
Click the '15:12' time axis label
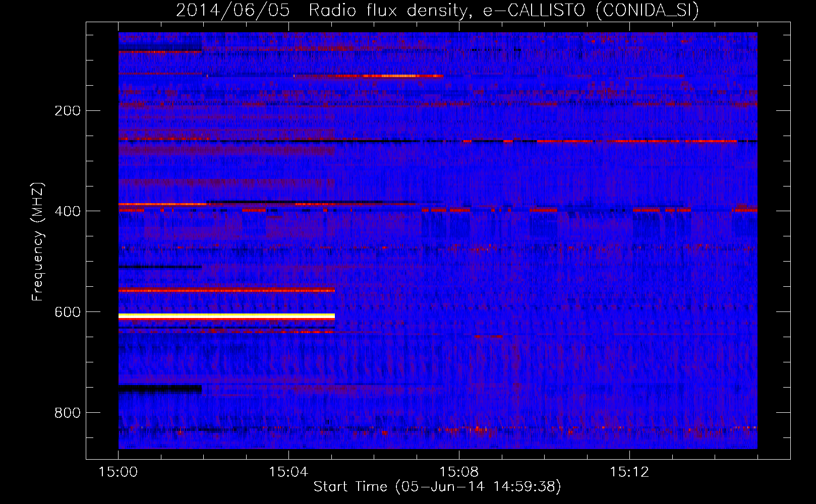tap(629, 472)
